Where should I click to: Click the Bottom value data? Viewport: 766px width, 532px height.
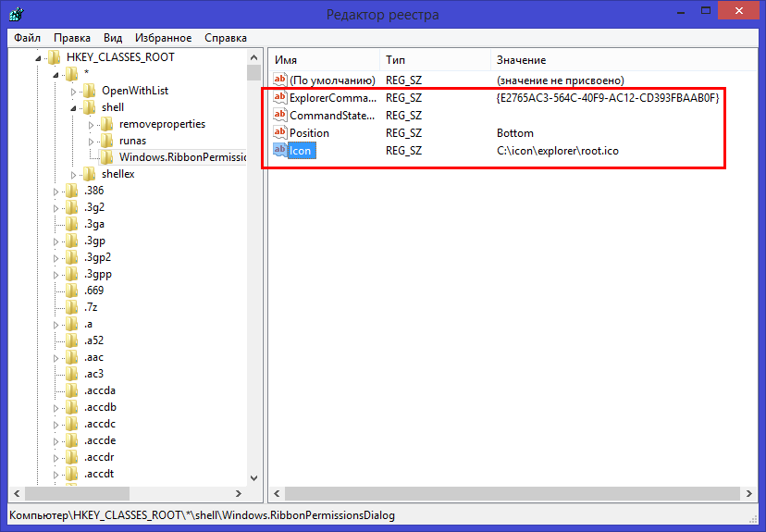point(515,133)
